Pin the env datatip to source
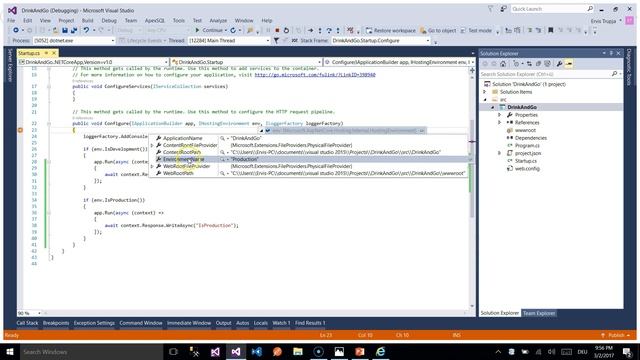 422,131
